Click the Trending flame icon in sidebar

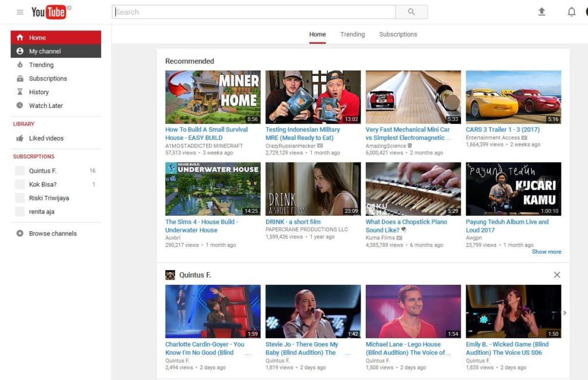coord(20,65)
